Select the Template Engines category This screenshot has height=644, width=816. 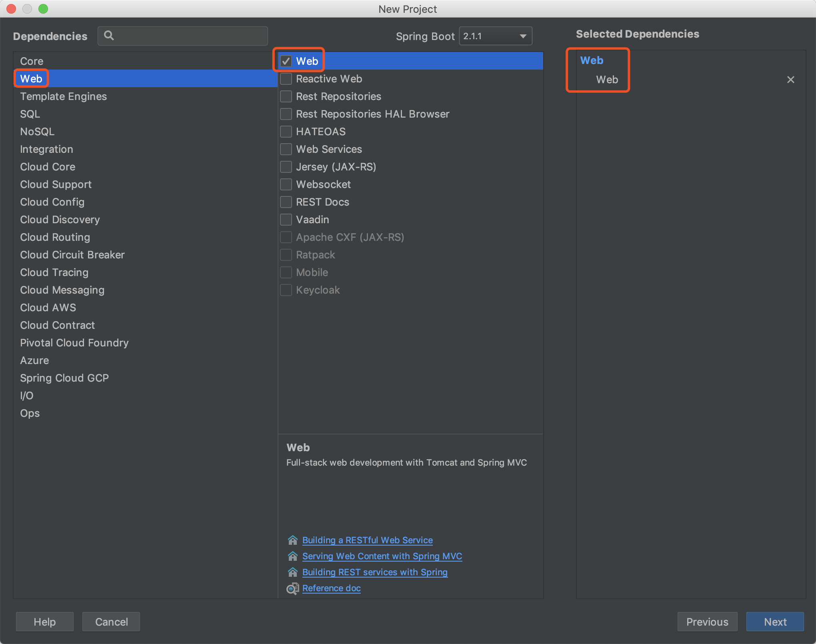tap(63, 96)
